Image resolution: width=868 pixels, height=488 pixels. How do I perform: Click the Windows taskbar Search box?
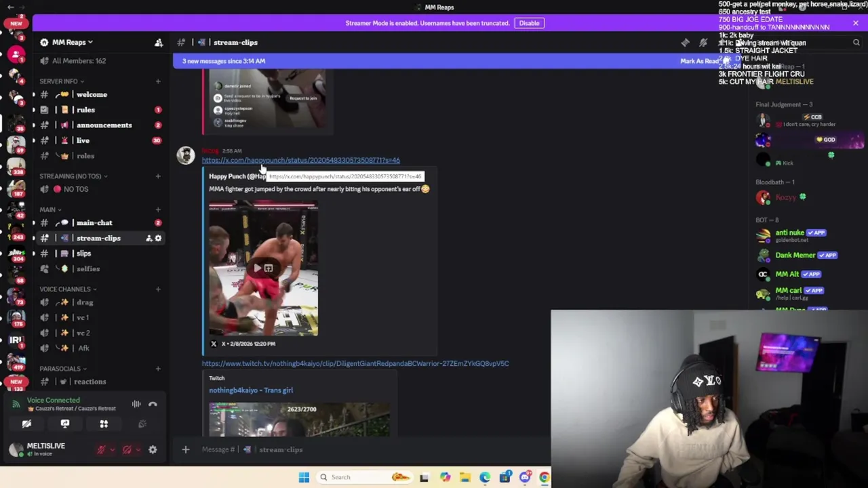[366, 477]
